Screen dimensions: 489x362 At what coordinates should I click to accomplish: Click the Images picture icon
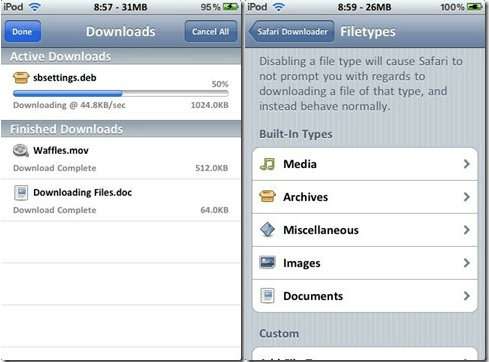pos(267,263)
